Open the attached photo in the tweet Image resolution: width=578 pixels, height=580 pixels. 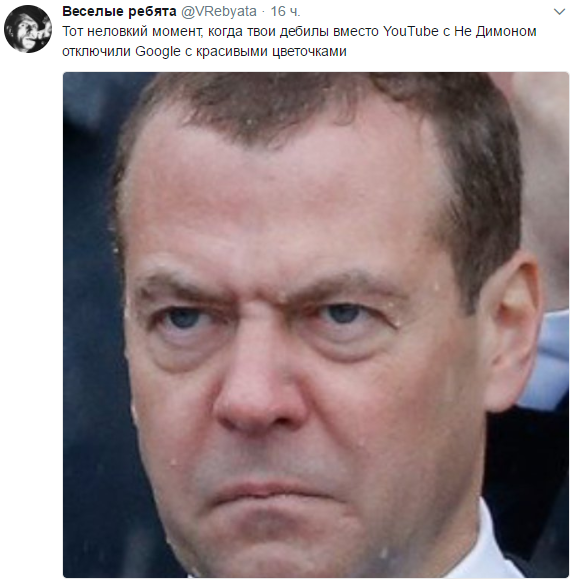[316, 324]
